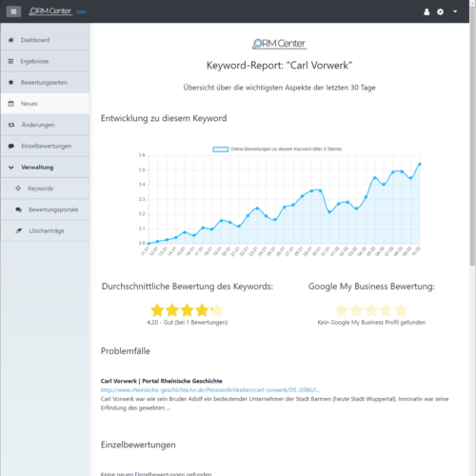Click the Bewertungsportale chat icon
Viewport: 476px width, 476px height.
tap(19, 209)
